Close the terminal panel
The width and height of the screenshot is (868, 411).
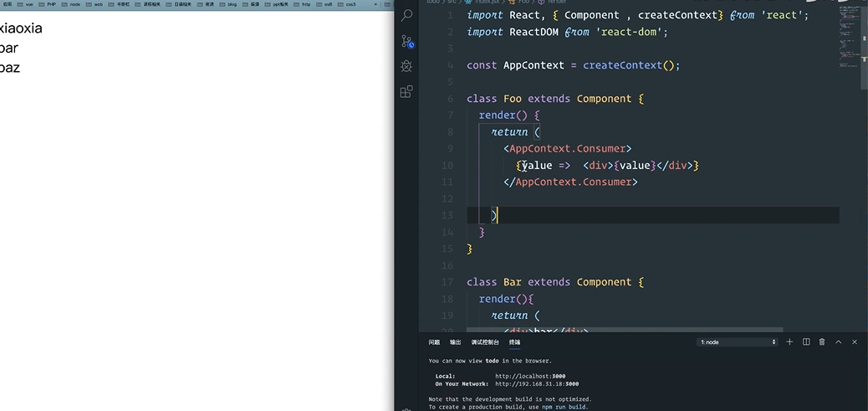pos(855,342)
